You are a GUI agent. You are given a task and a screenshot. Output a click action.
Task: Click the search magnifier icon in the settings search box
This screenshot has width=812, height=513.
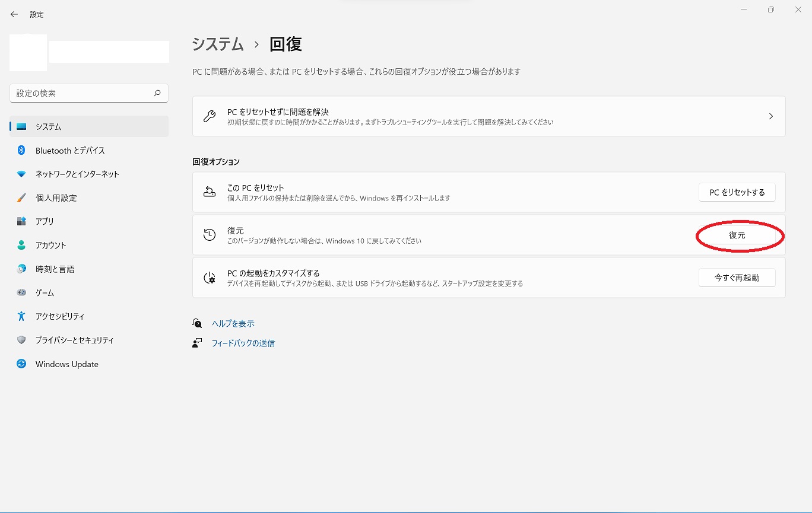[157, 93]
